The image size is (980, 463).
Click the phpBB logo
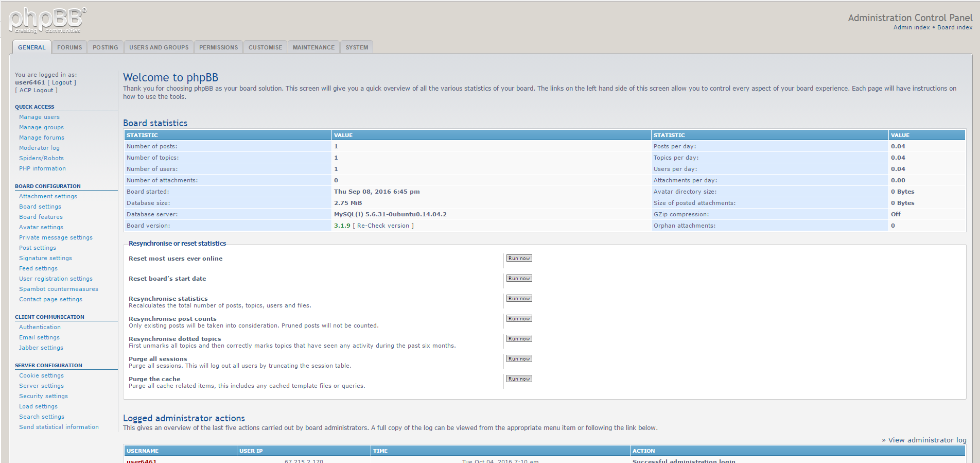(47, 21)
